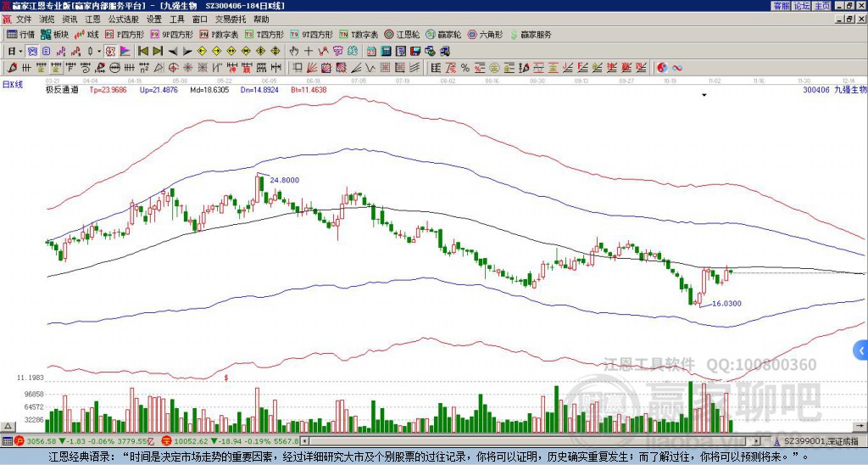Switch to K线 chart view
This screenshot has width=868, height=465.
point(86,34)
